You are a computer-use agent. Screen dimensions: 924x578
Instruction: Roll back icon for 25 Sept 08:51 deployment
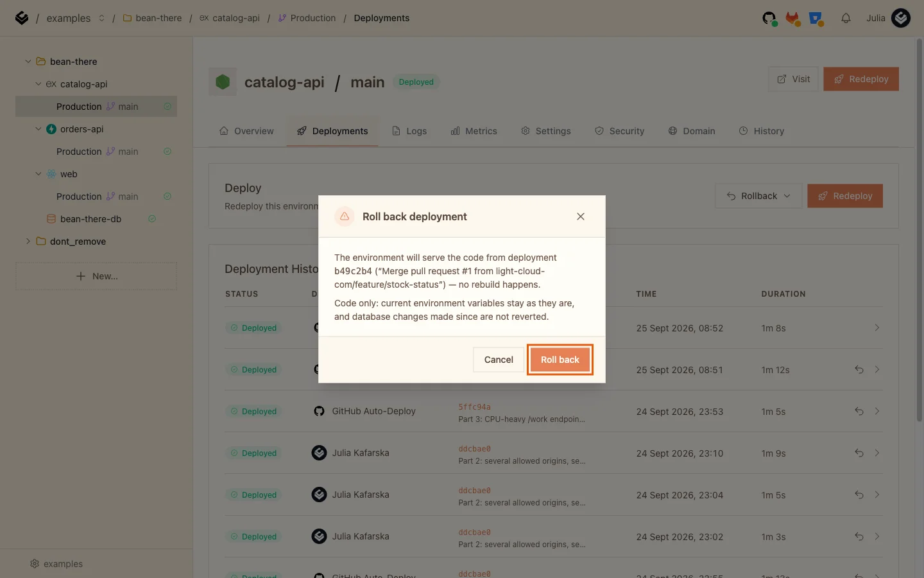[859, 369]
